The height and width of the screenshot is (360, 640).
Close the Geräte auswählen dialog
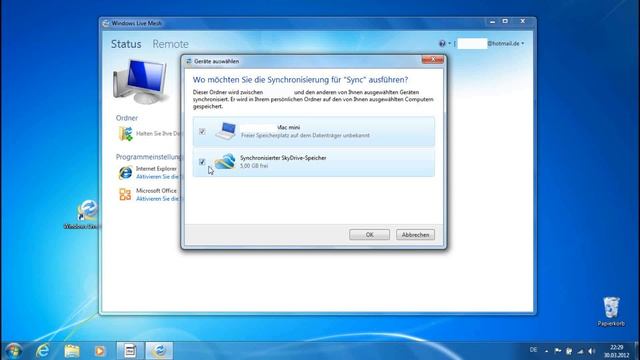pos(433,60)
